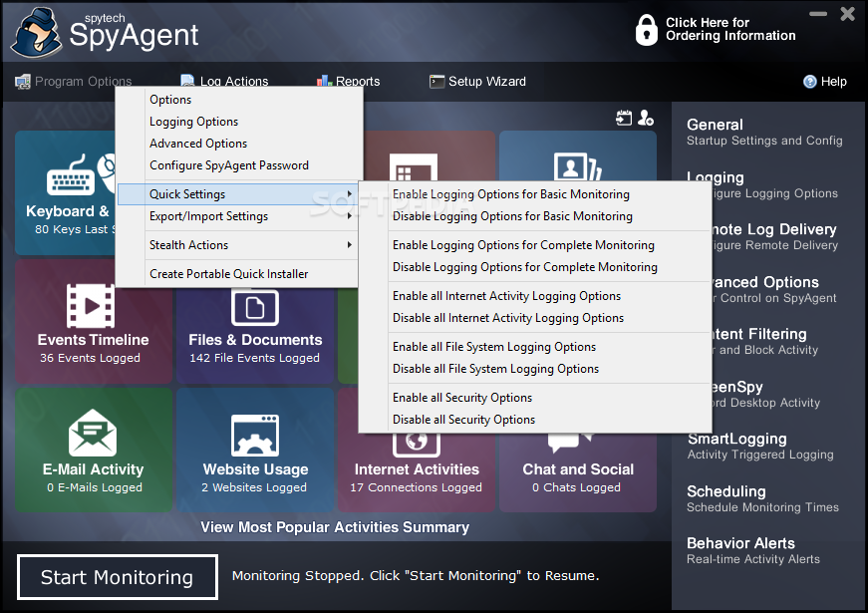Open the Log Actions menu
This screenshot has height=613, width=868.
click(225, 82)
